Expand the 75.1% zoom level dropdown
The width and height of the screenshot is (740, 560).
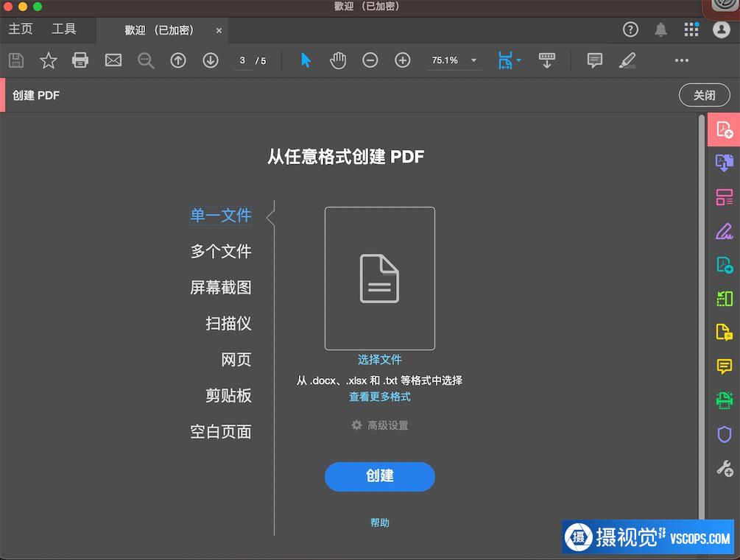tap(473, 60)
